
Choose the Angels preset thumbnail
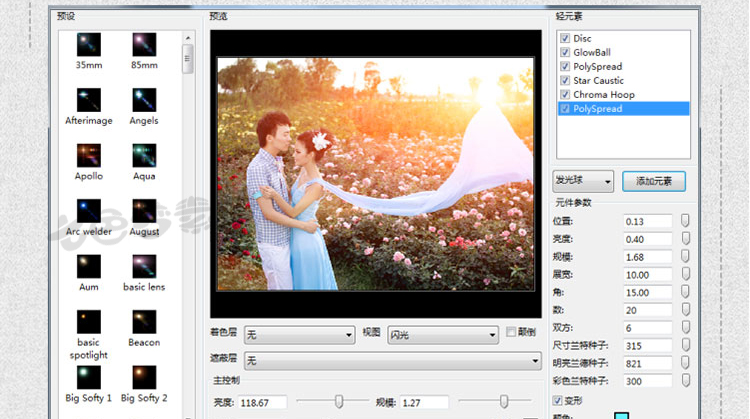[x=144, y=100]
